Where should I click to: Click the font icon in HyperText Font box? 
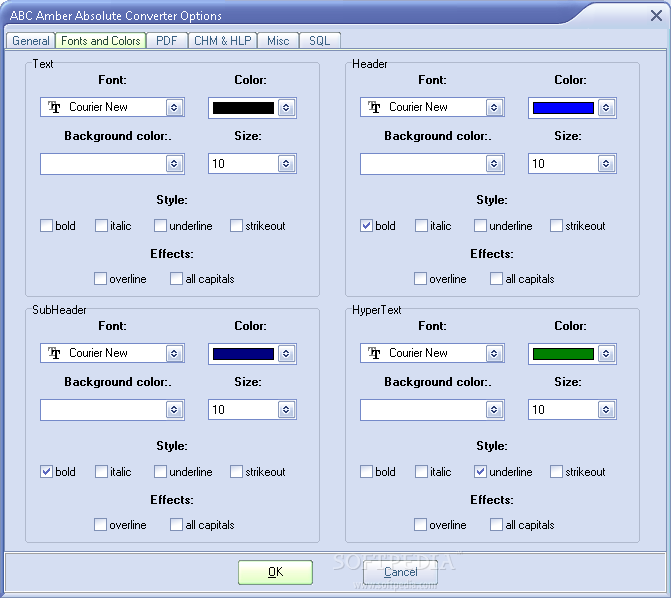(x=374, y=353)
